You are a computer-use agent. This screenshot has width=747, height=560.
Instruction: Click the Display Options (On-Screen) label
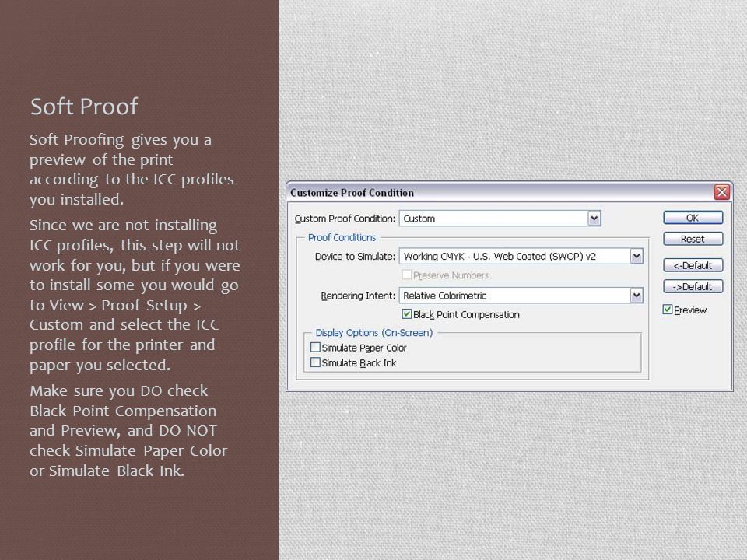click(374, 332)
